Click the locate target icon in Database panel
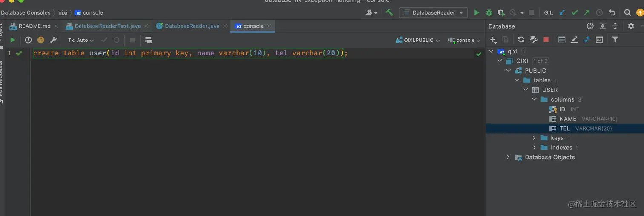The width and height of the screenshot is (644, 216). click(590, 26)
